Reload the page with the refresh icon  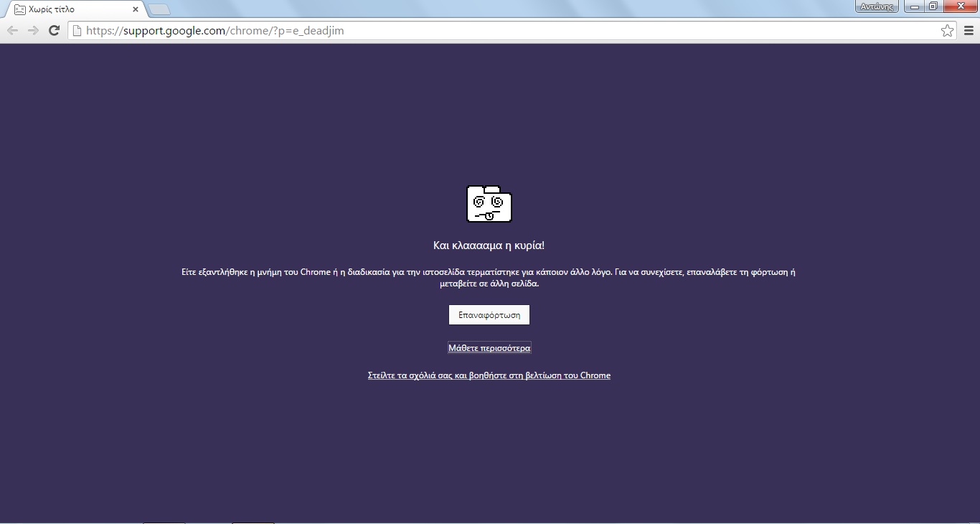[54, 30]
